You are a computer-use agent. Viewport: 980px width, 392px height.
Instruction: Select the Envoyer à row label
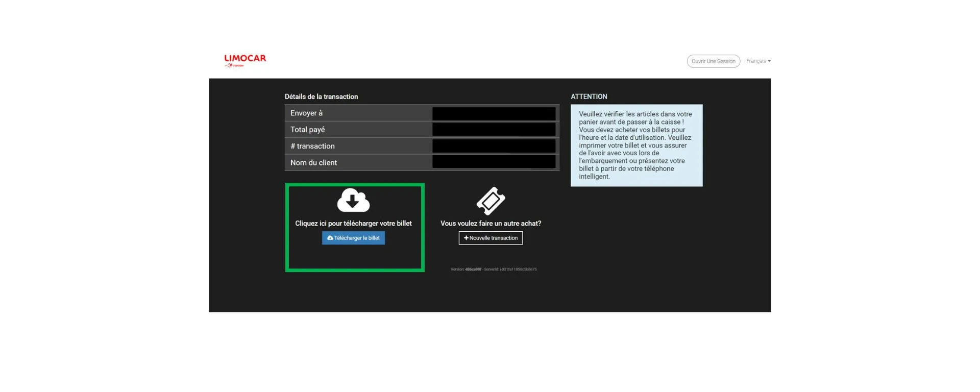pyautogui.click(x=306, y=113)
